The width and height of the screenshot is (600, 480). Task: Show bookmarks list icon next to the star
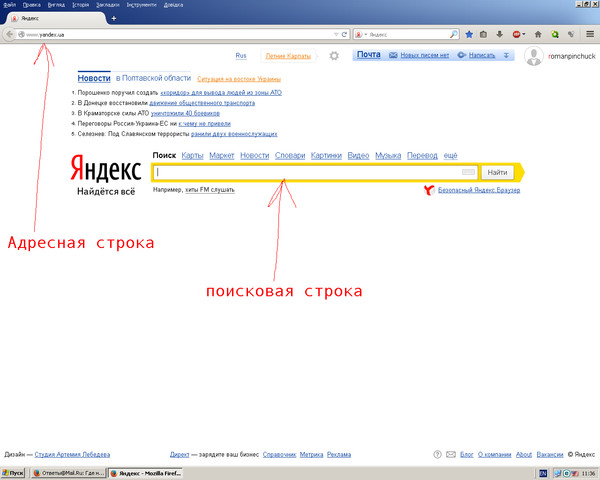coord(484,34)
